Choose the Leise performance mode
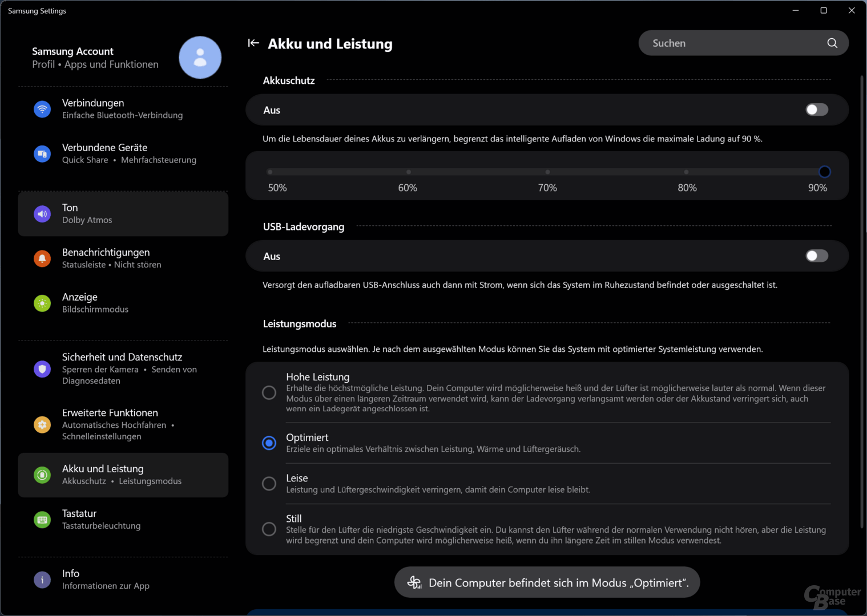This screenshot has height=616, width=867. point(269,484)
